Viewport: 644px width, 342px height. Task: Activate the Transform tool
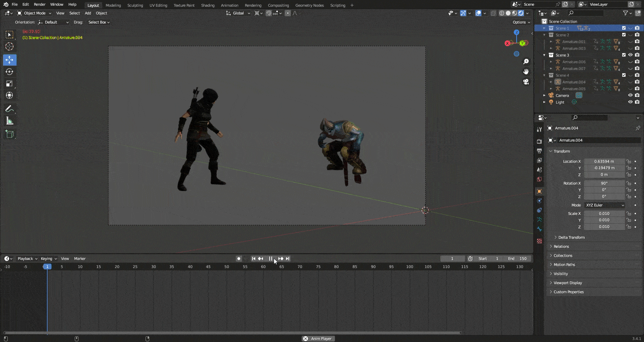(9, 95)
